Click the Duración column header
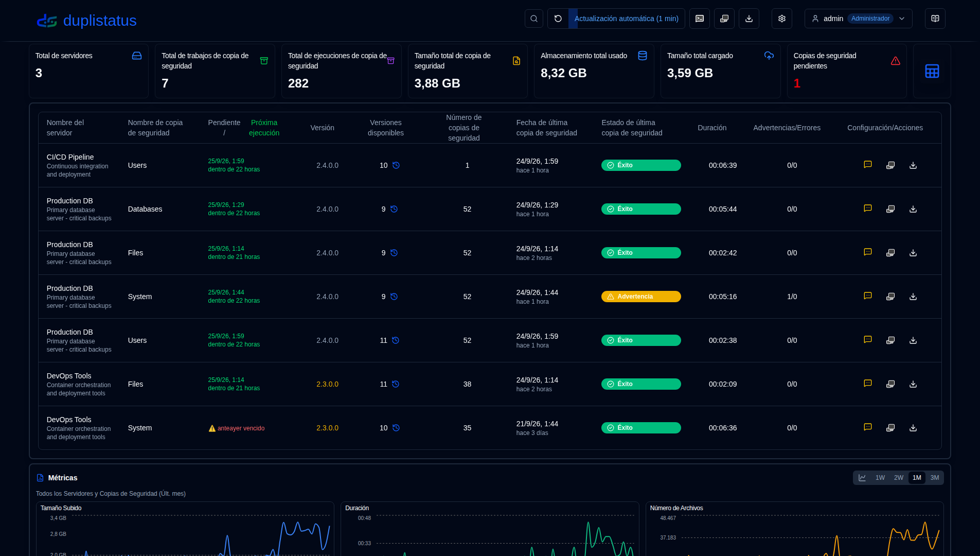The width and height of the screenshot is (980, 556). pyautogui.click(x=712, y=128)
